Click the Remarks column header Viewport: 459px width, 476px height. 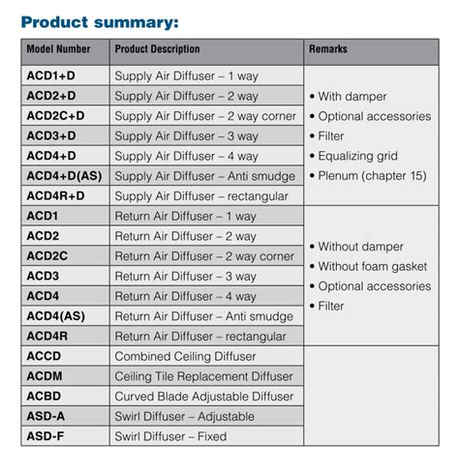[x=328, y=49]
